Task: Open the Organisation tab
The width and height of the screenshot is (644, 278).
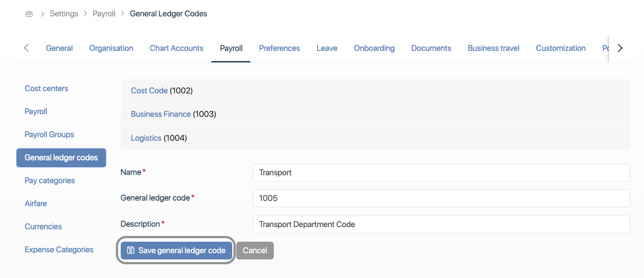Action: coord(111,48)
